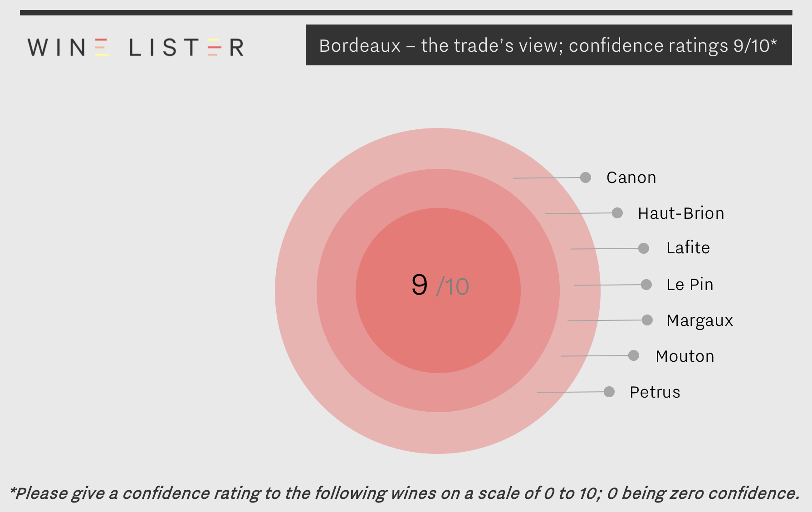Click the confidence rating footnote text

[405, 493]
